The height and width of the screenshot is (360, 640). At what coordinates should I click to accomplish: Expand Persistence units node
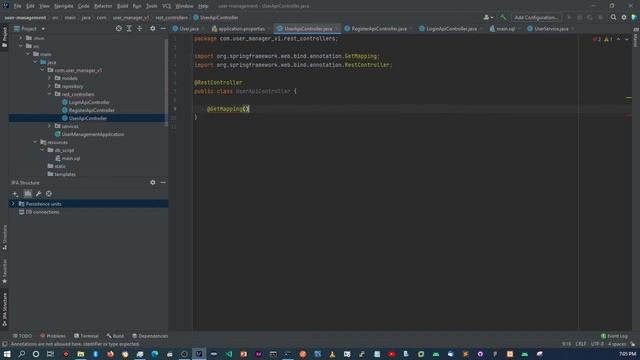(13, 204)
